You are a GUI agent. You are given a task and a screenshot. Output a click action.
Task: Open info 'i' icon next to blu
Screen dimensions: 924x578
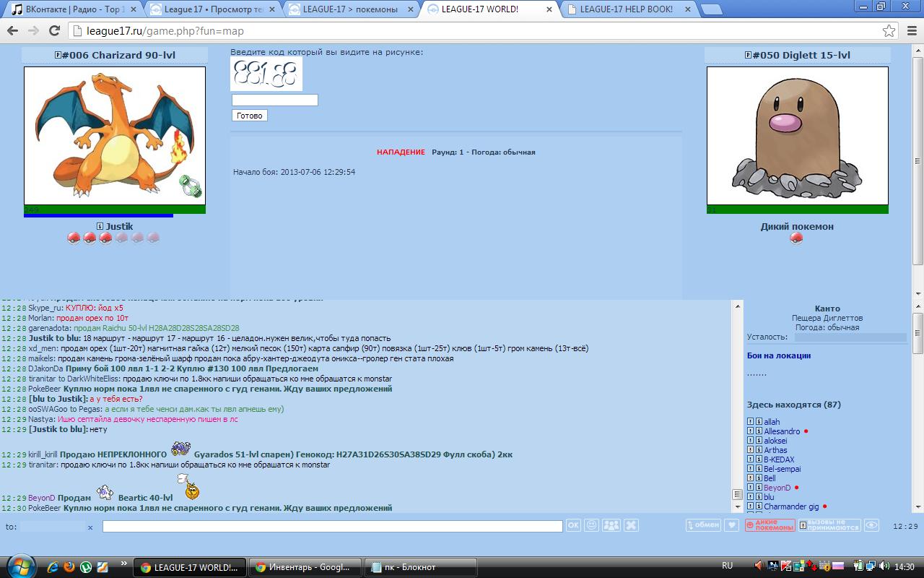point(759,497)
